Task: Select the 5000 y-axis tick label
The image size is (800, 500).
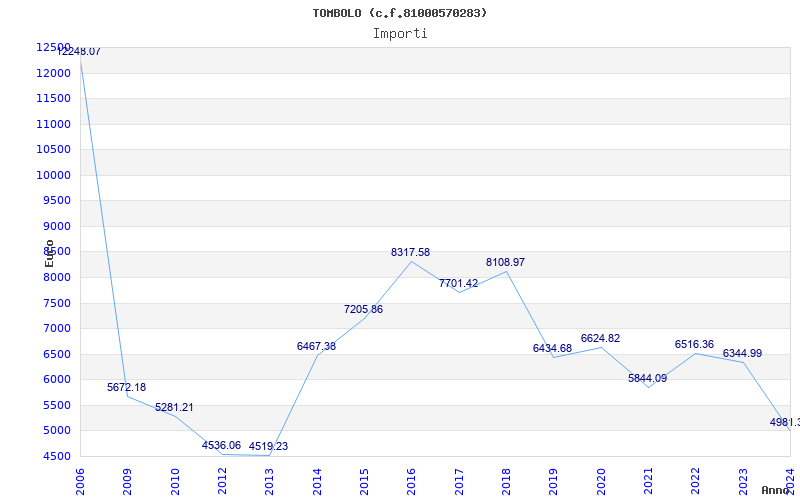Action: coord(57,431)
